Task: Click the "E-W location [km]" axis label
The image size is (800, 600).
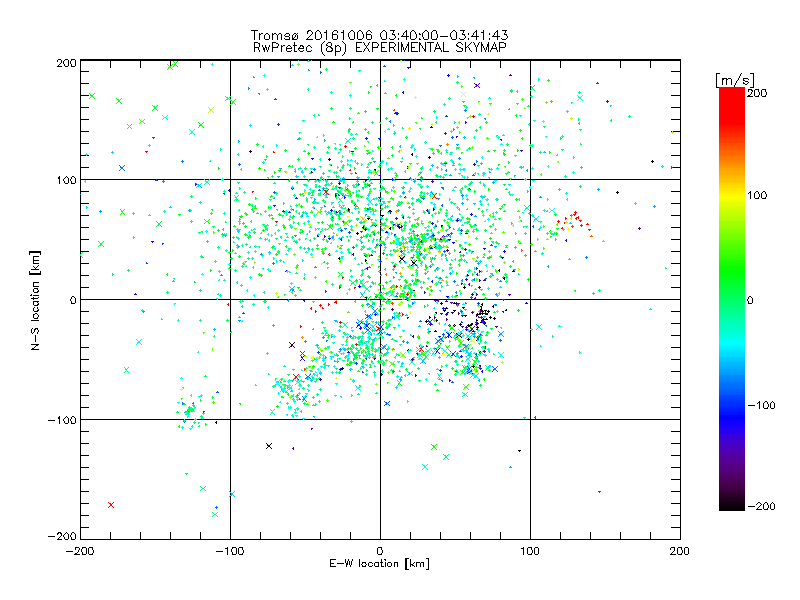Action: click(379, 564)
